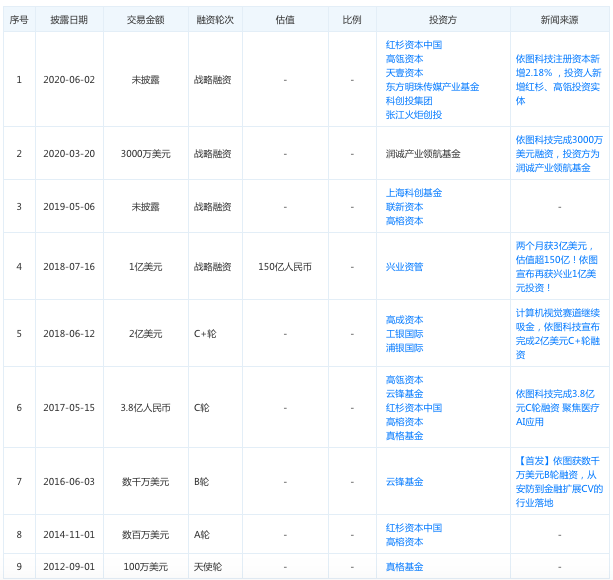Open 红杉资本中国 investor link in 2020-06-02 row
This screenshot has height=580, width=613.
pyautogui.click(x=414, y=45)
